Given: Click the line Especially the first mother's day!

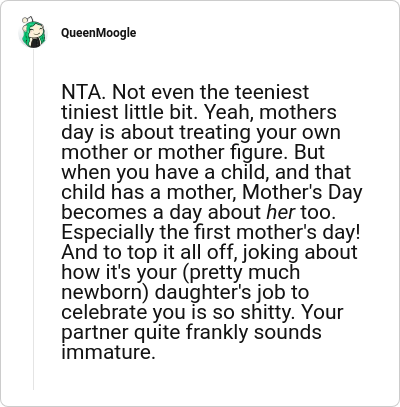Looking at the screenshot, I should tap(211, 232).
